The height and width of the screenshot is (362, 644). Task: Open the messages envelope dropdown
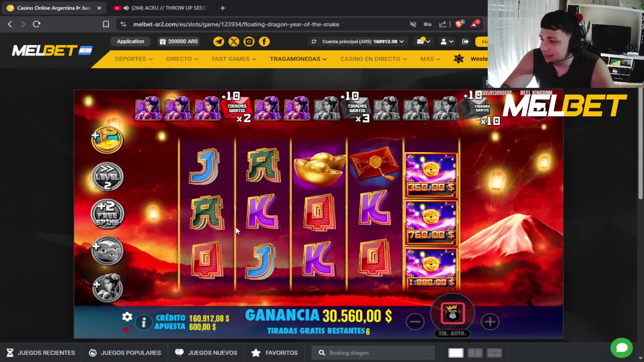pos(423,42)
